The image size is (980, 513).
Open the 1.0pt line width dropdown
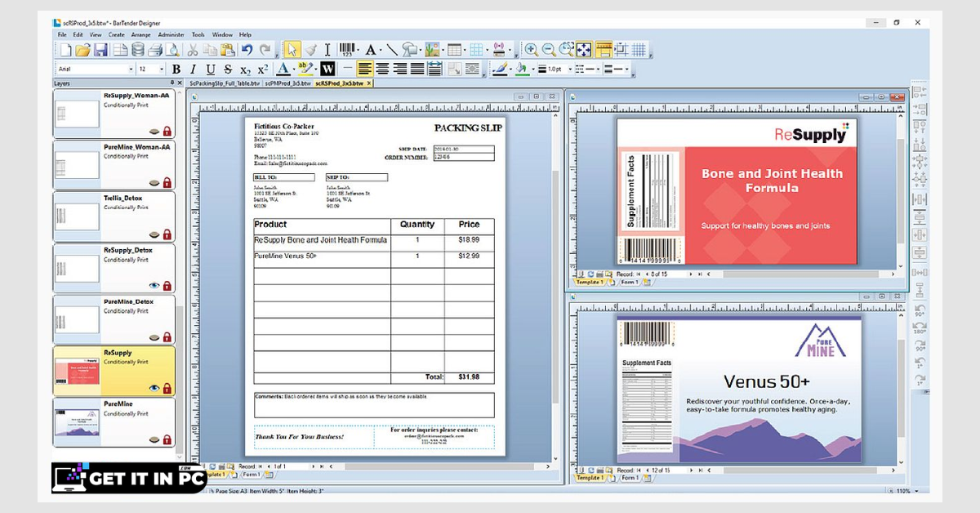[569, 69]
